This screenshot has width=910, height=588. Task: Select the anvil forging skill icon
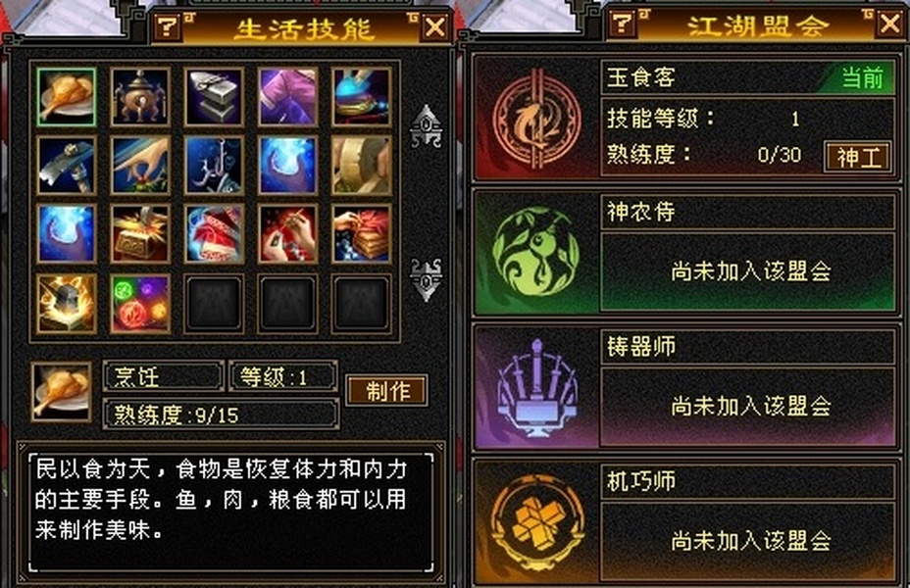(214, 97)
